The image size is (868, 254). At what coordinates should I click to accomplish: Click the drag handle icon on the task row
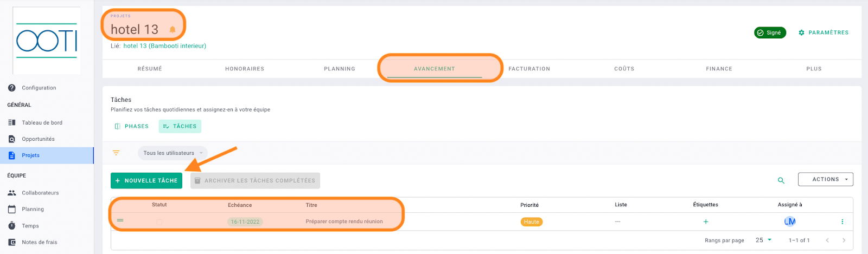click(x=120, y=220)
